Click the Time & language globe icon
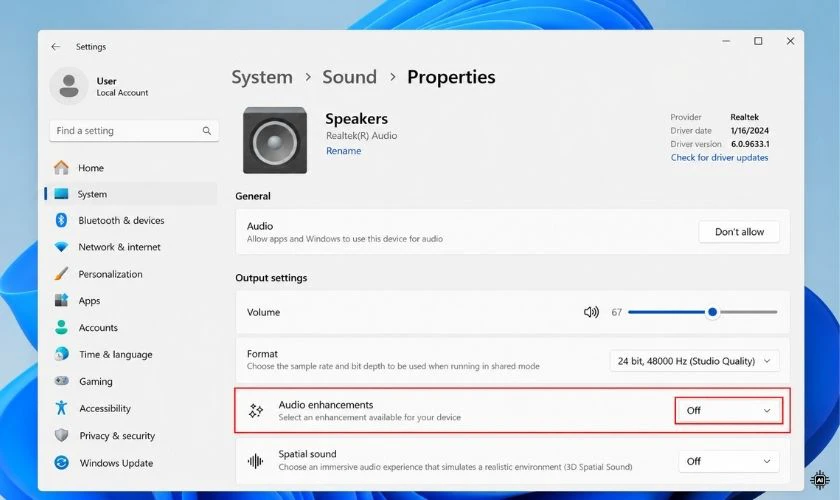840x500 pixels. coord(62,354)
